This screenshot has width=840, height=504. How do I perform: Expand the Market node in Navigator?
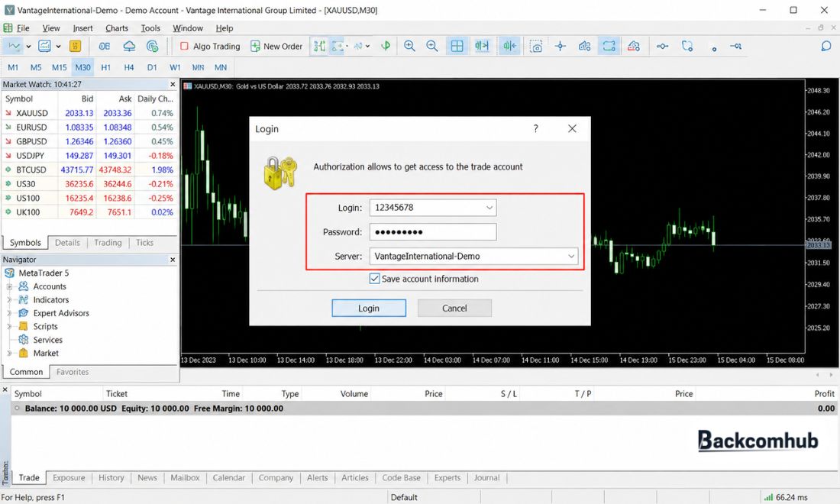click(x=9, y=353)
